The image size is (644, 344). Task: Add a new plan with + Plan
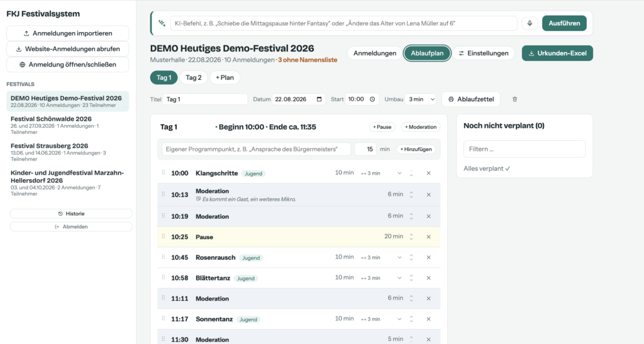(225, 77)
